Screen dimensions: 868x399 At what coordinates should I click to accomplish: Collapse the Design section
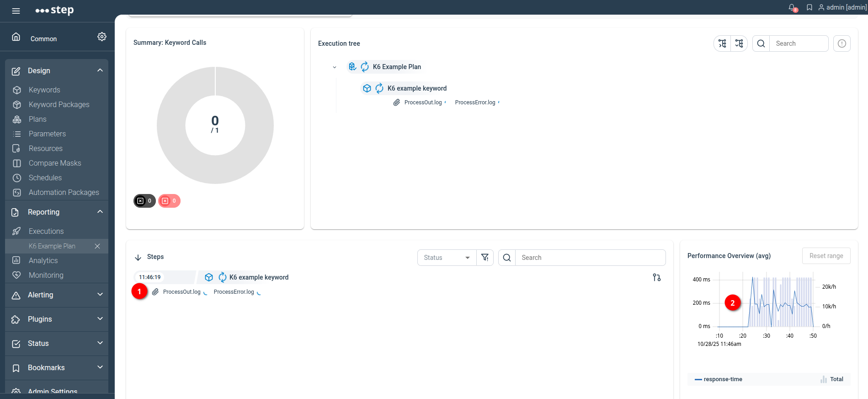(x=100, y=70)
